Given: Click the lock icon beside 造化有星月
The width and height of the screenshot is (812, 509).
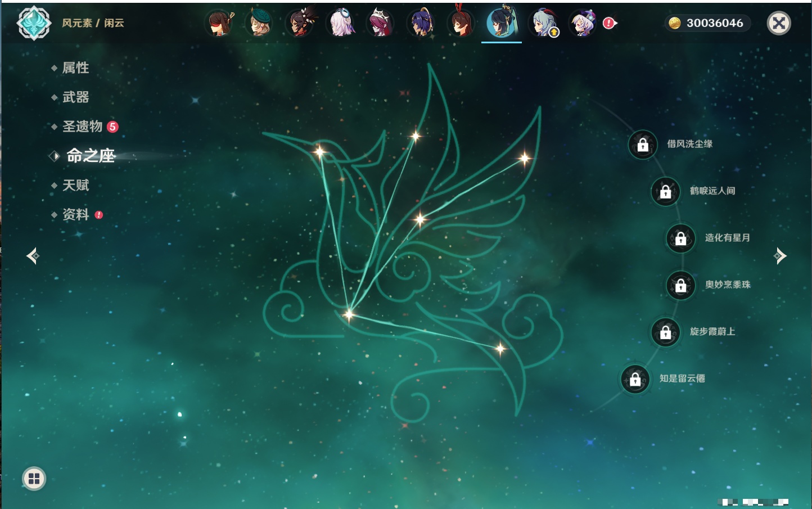Looking at the screenshot, I should tap(681, 238).
